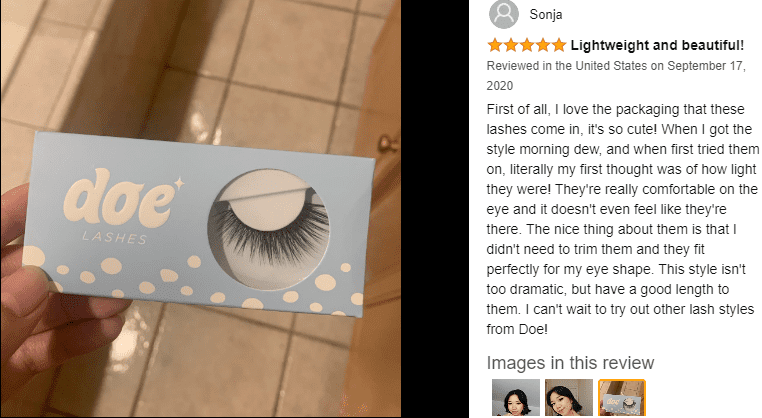Select the middle third rating star

click(527, 45)
